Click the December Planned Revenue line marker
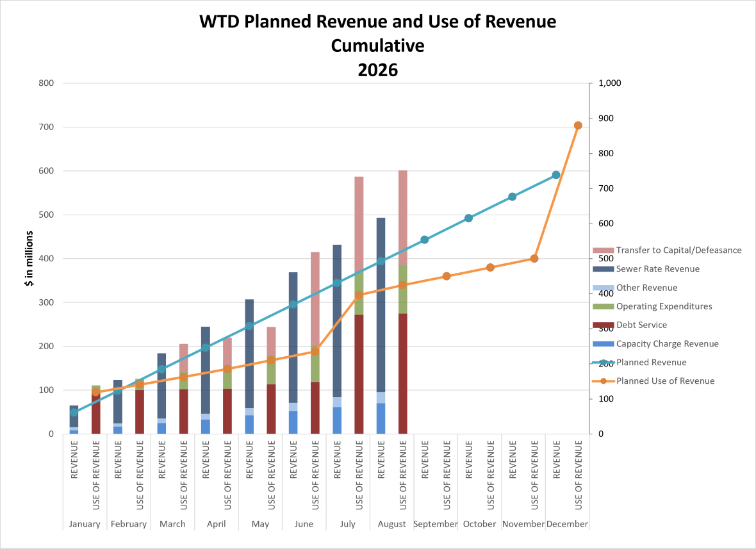Screen dimensions: 756x549 point(556,175)
